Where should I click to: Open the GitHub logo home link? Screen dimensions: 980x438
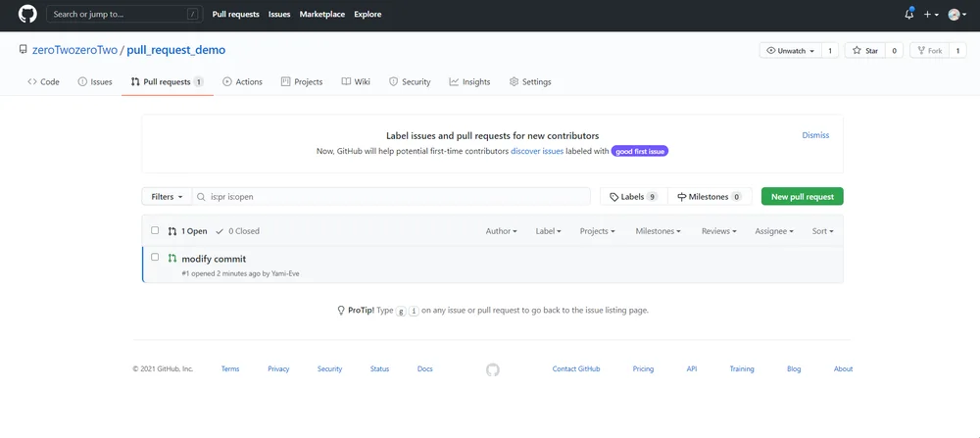27,14
